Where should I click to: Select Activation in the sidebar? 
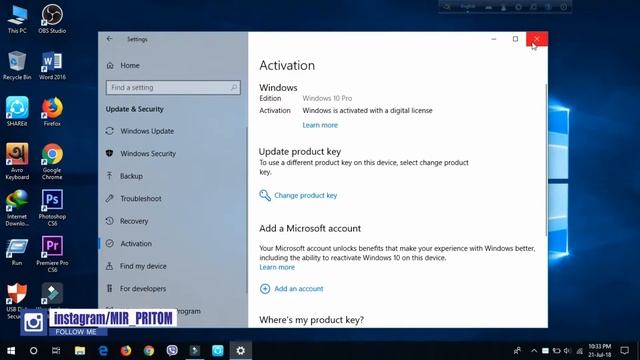point(129,243)
